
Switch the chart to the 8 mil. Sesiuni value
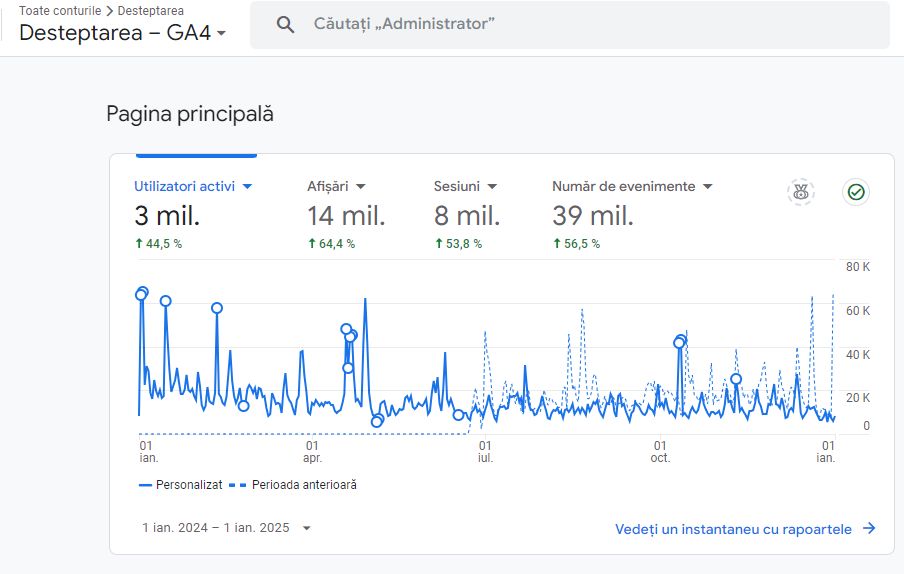pos(466,216)
